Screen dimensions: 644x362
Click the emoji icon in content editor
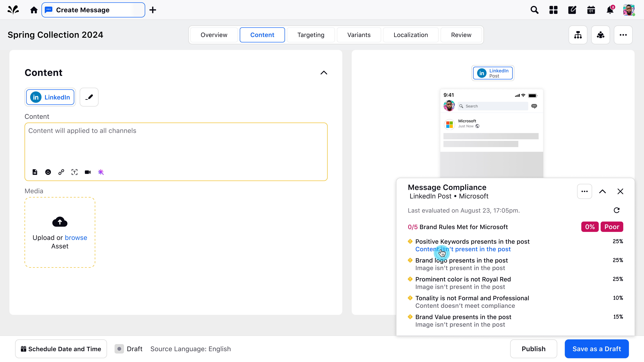point(48,172)
